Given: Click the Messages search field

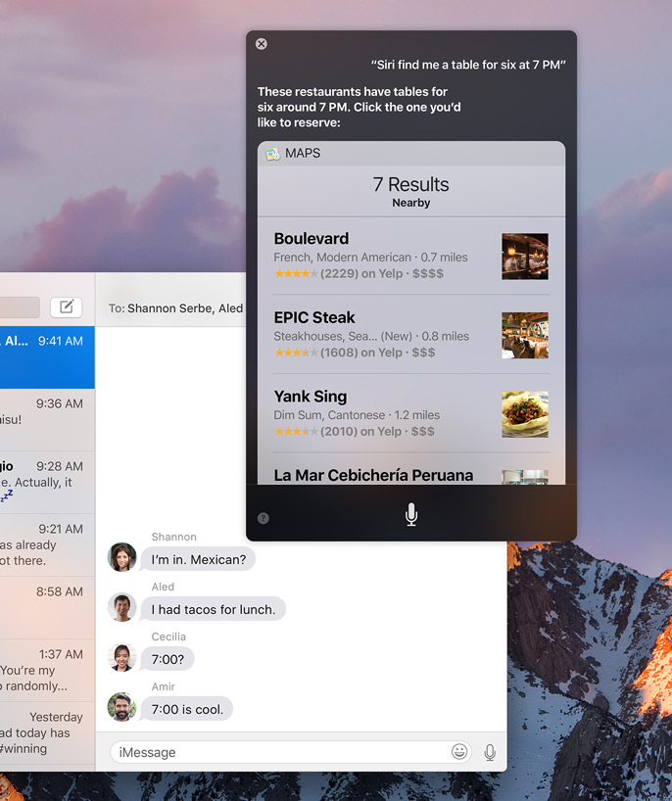Looking at the screenshot, I should [20, 307].
